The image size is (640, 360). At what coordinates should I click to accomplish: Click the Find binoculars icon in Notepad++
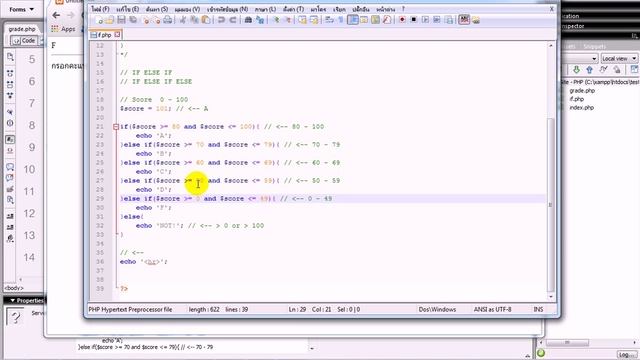pyautogui.click(x=248, y=20)
